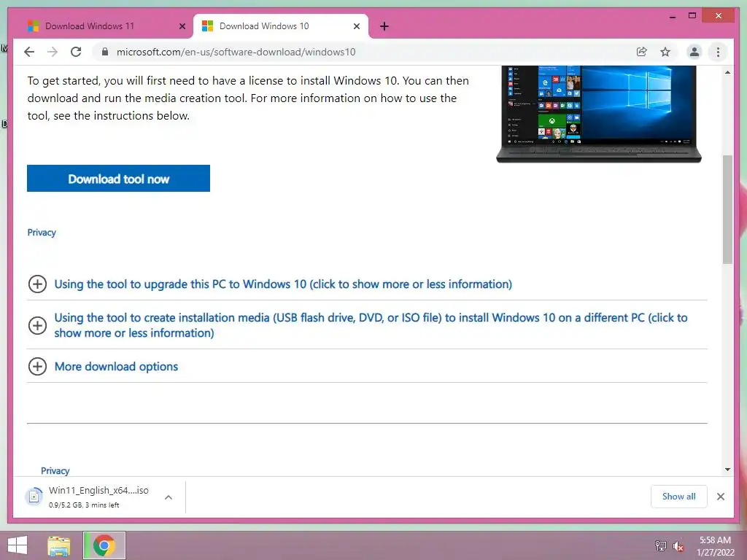Image resolution: width=747 pixels, height=560 pixels.
Task: Close the Download Windows 11 tab
Action: tap(182, 26)
